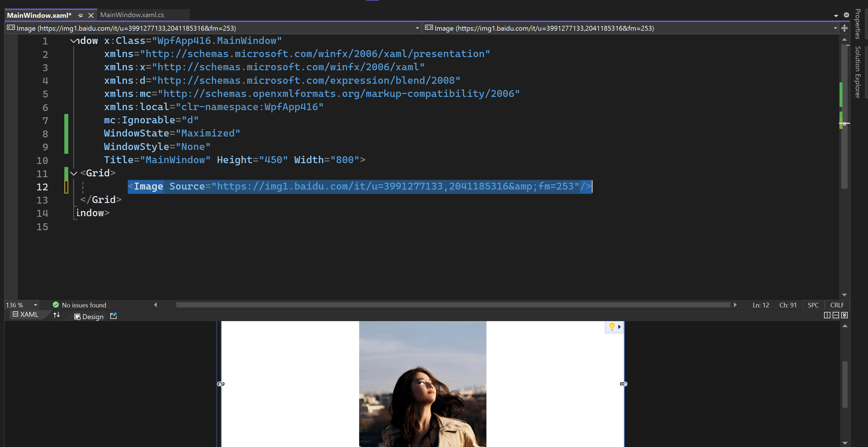Pop out the XAML designer window
This screenshot has height=447, width=868.
(113, 316)
